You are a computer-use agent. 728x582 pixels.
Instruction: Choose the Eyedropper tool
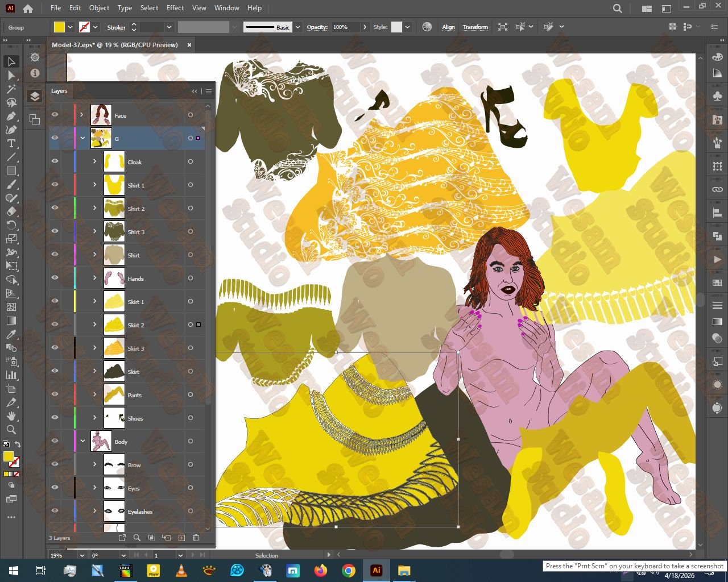point(11,334)
